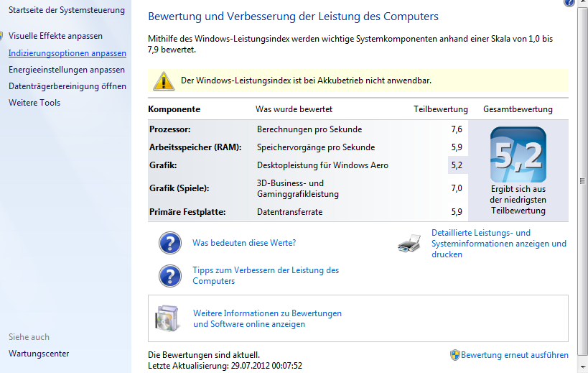Select the 'Grafik (Spiele):' row label
588x373 pixels.
point(179,188)
